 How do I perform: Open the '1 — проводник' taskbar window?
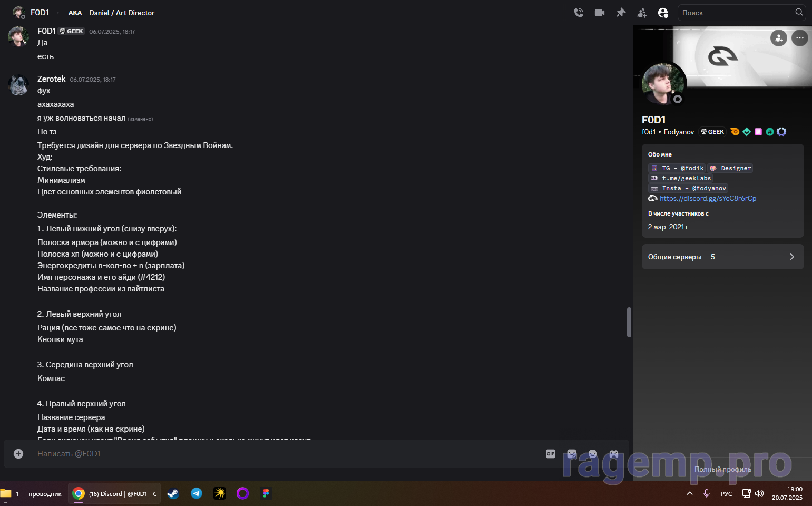pyautogui.click(x=33, y=494)
